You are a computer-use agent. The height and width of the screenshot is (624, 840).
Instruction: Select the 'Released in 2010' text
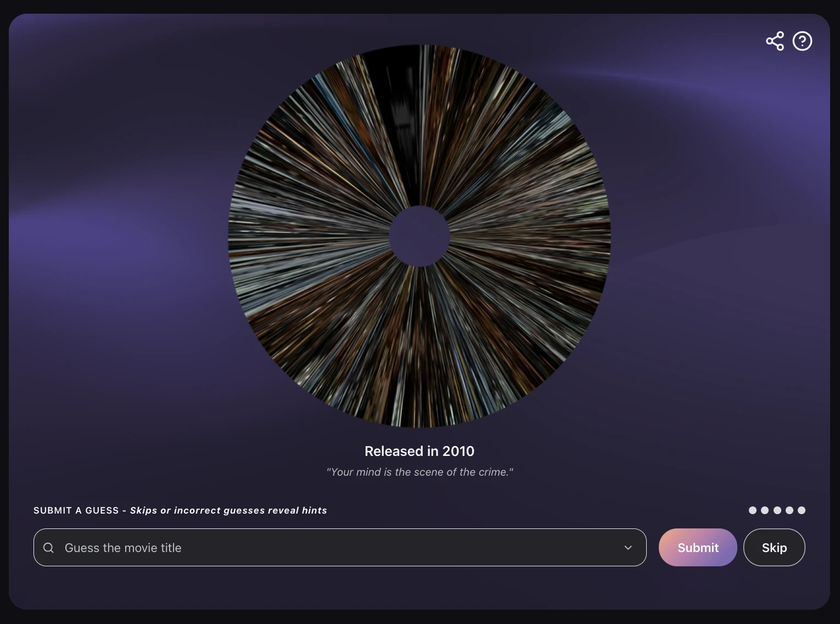(x=419, y=451)
